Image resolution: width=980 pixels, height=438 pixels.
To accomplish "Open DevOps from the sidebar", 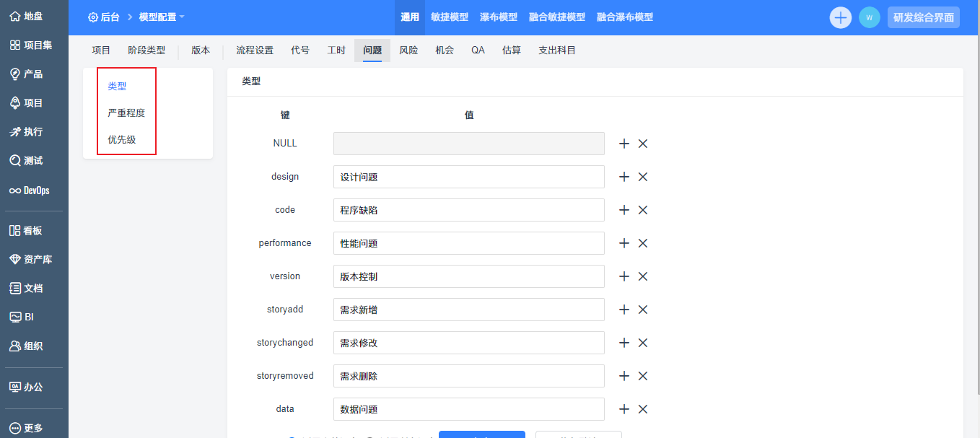I will (29, 190).
